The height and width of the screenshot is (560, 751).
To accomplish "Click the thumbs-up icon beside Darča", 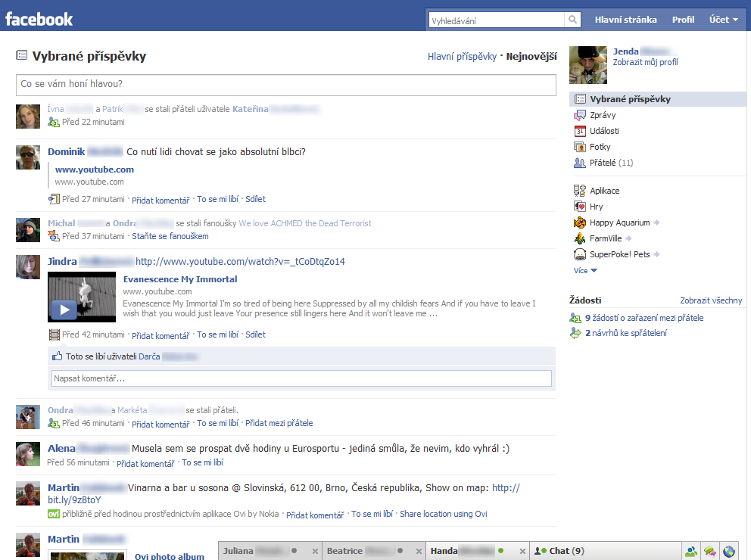I will tap(57, 356).
